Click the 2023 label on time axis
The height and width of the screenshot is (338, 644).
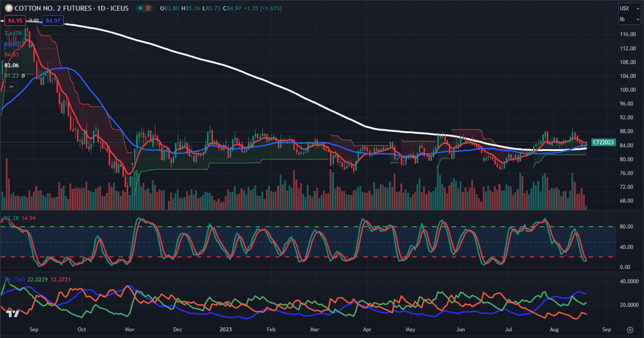coord(225,329)
